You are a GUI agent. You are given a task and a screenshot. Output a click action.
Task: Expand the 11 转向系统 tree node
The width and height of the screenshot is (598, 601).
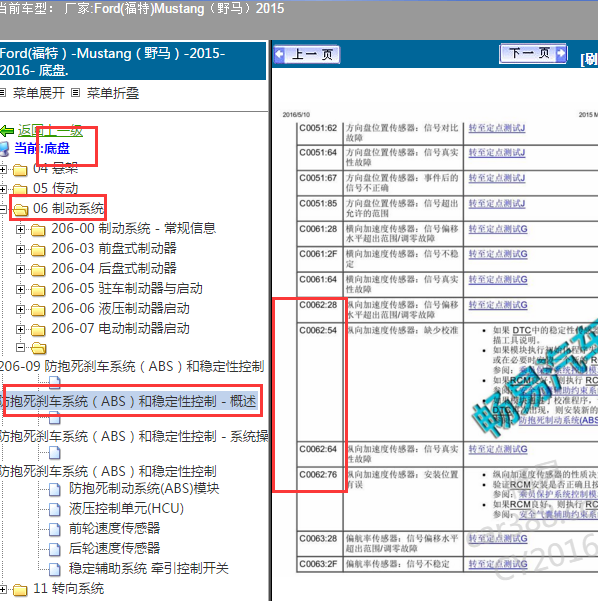[3, 589]
